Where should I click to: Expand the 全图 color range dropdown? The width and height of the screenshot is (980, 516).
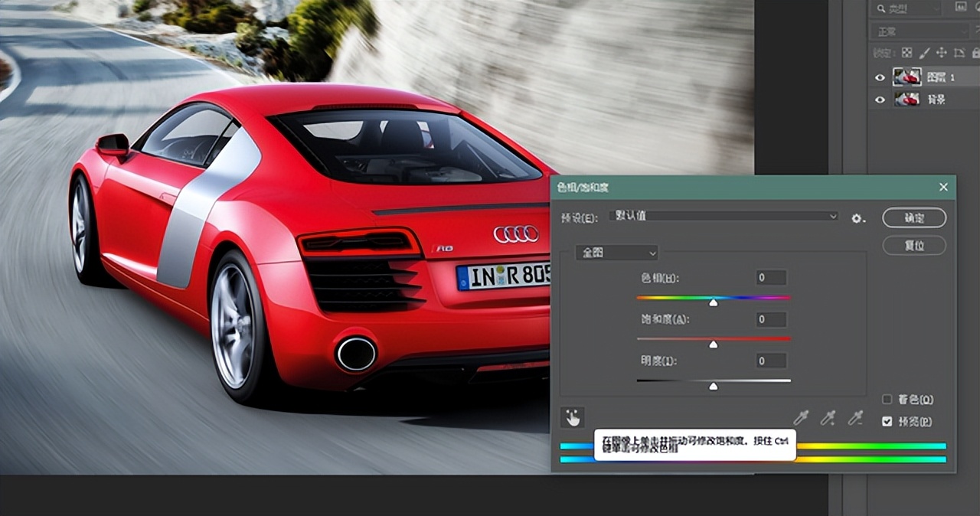pos(617,253)
